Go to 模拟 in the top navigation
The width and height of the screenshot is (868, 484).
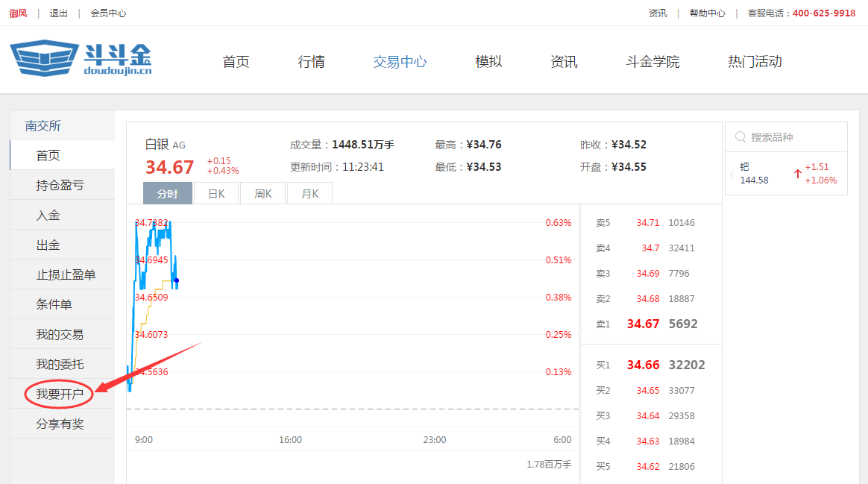pyautogui.click(x=488, y=62)
